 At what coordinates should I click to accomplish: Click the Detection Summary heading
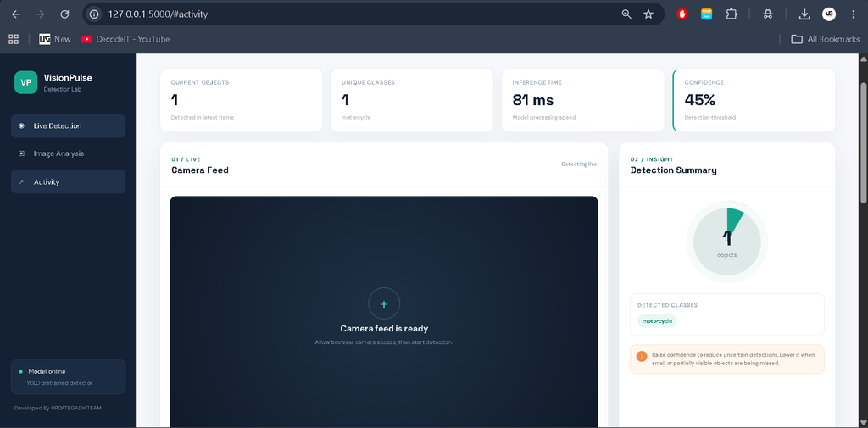[x=674, y=170]
